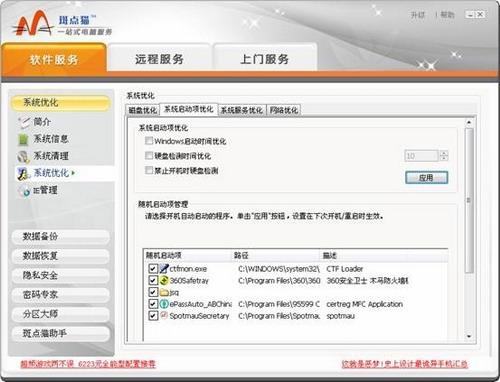
Task: Click the 应用 button
Action: point(426,178)
